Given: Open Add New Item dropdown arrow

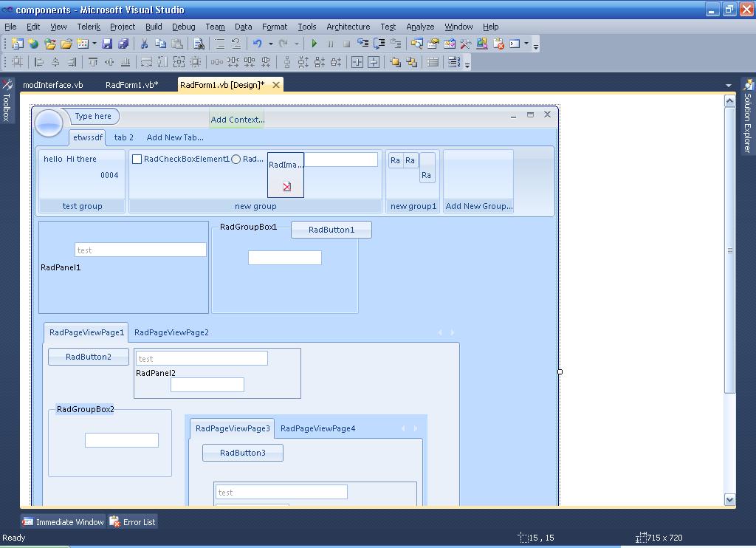Looking at the screenshot, I should click(94, 44).
